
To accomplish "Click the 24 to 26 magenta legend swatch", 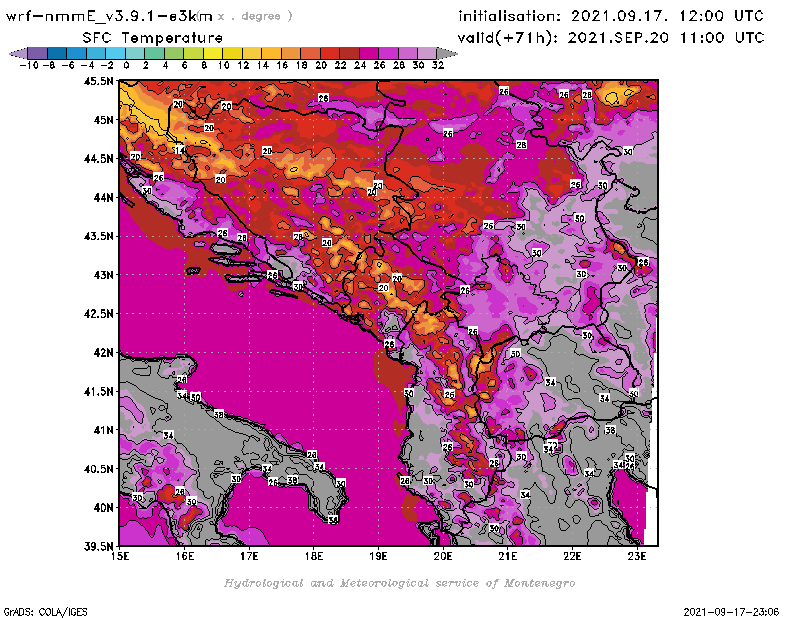I will 369,53.
